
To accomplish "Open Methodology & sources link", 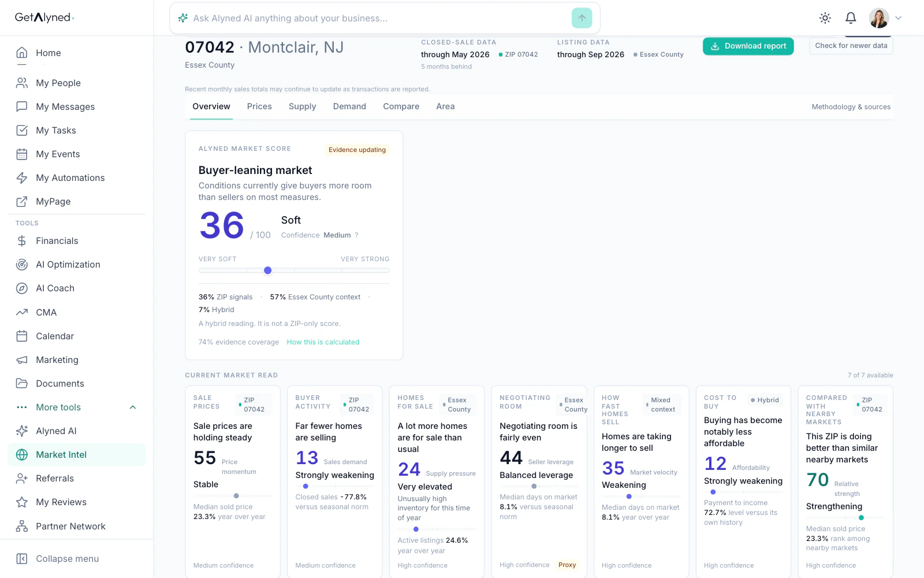I will 851,107.
